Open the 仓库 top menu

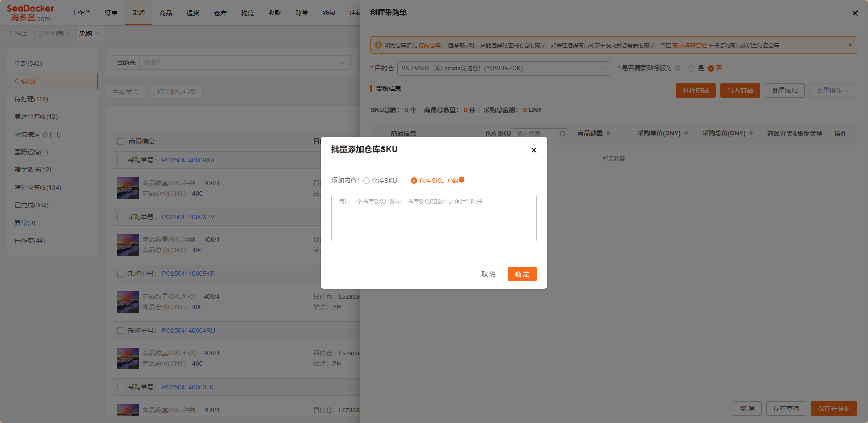[220, 13]
